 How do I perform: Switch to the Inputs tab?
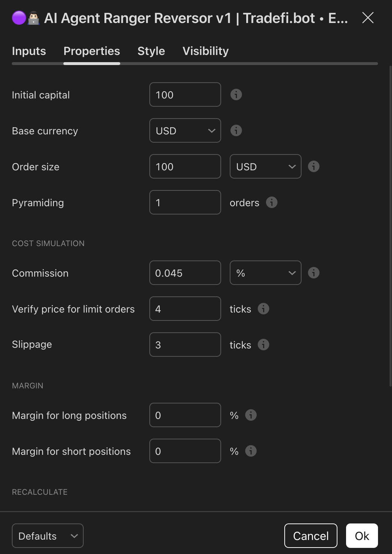pos(29,51)
